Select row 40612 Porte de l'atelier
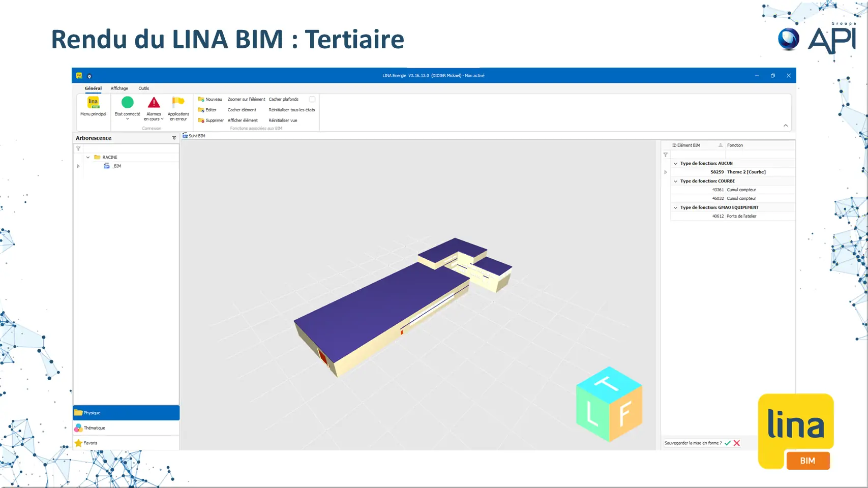This screenshot has width=868, height=488. (732, 216)
